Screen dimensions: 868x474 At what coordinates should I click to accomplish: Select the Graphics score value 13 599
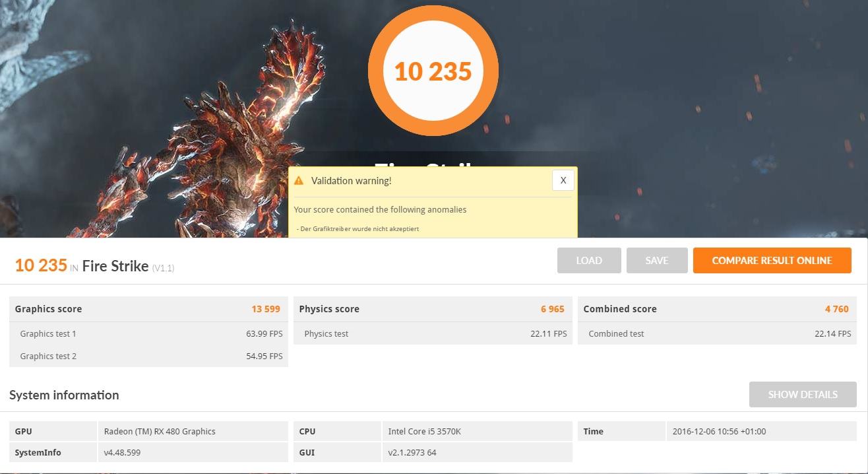coord(266,309)
